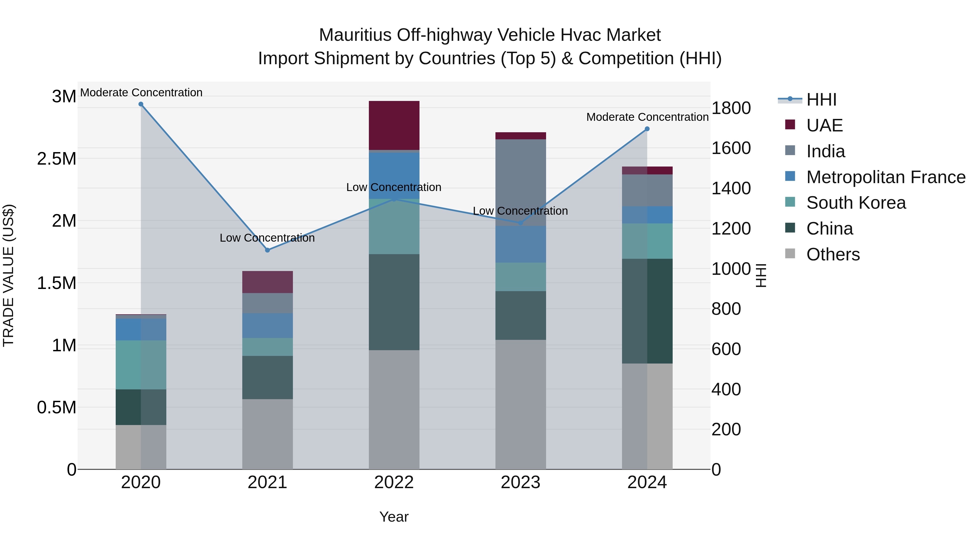Click the 2020 x-axis label
Screen dimensions: 980x551
pyautogui.click(x=141, y=482)
